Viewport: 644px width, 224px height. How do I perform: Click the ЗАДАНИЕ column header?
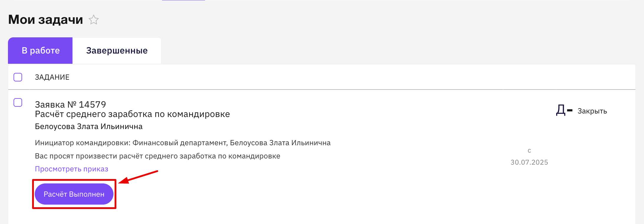(52, 77)
